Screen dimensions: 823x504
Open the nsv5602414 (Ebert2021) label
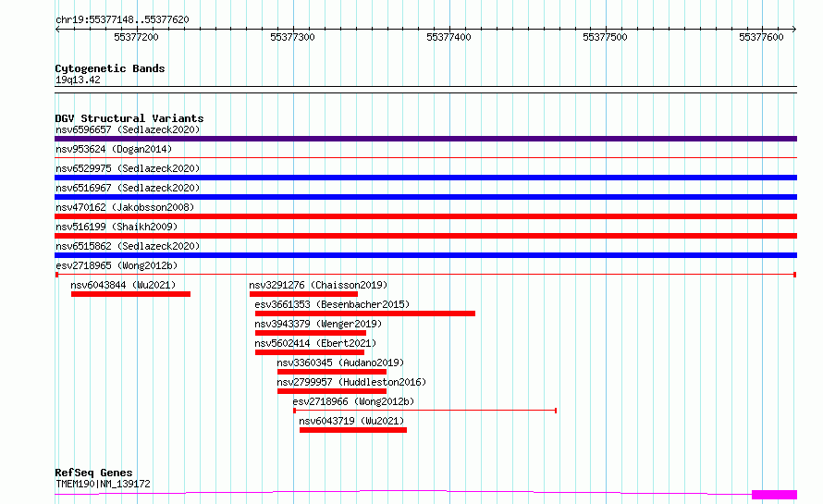[x=315, y=343]
